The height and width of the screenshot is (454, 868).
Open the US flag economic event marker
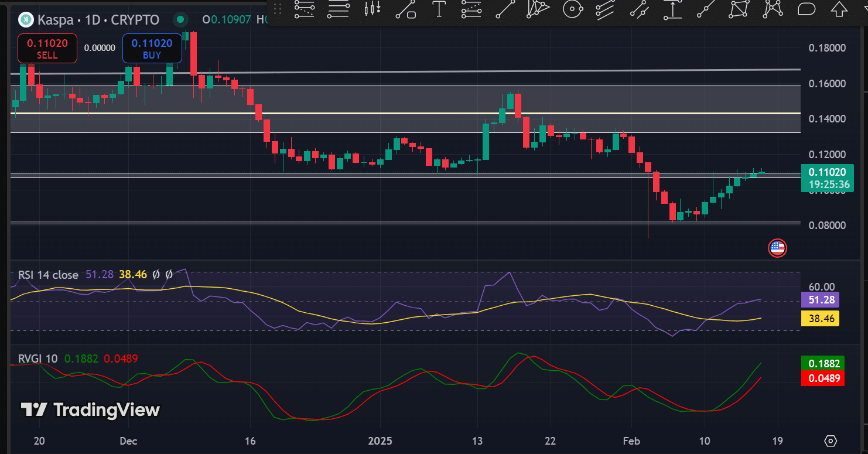tap(777, 248)
